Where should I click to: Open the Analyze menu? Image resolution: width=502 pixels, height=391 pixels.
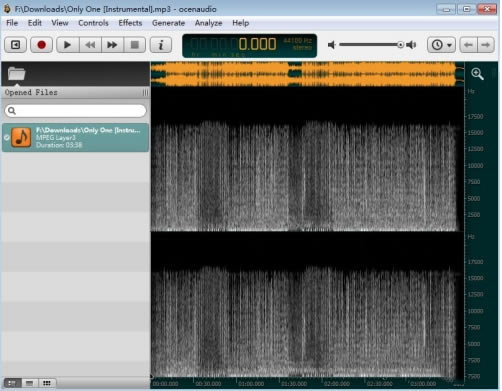208,23
